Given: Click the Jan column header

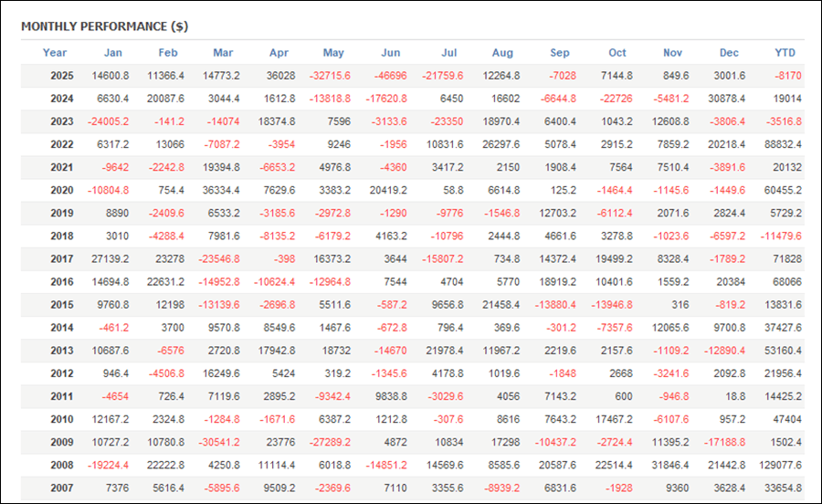Looking at the screenshot, I should click(112, 53).
